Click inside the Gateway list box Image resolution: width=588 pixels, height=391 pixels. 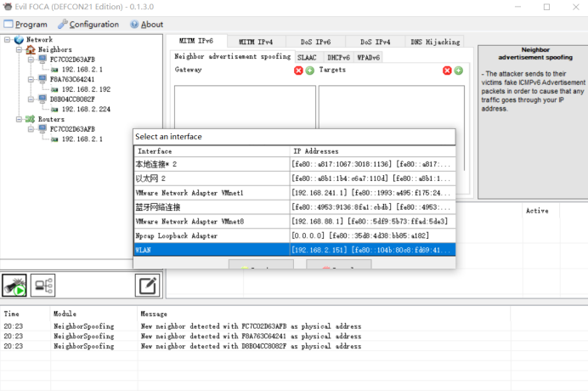pyautogui.click(x=245, y=107)
